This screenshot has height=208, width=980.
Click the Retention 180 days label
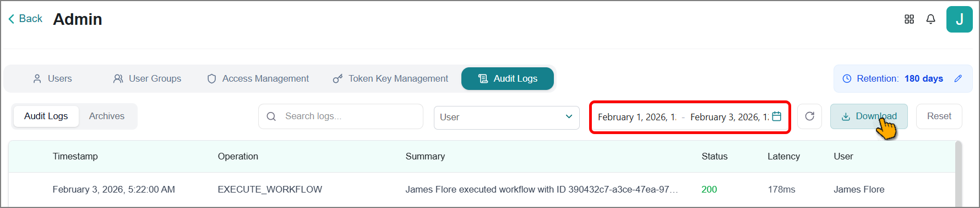pyautogui.click(x=900, y=78)
